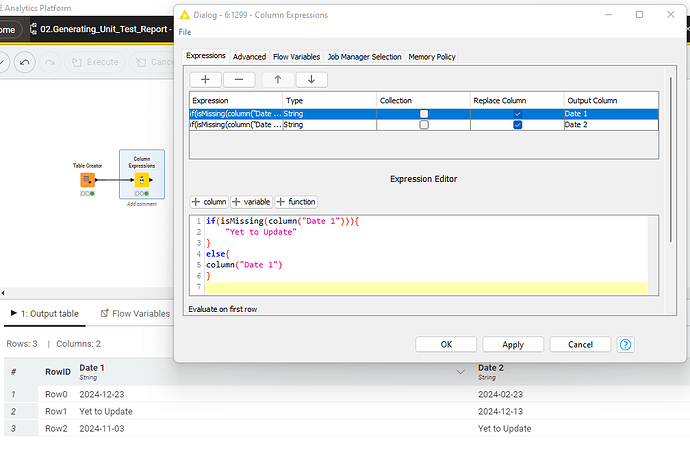Toggle Collection checkbox for Date 1 row
The image size is (690, 450).
pos(424,114)
